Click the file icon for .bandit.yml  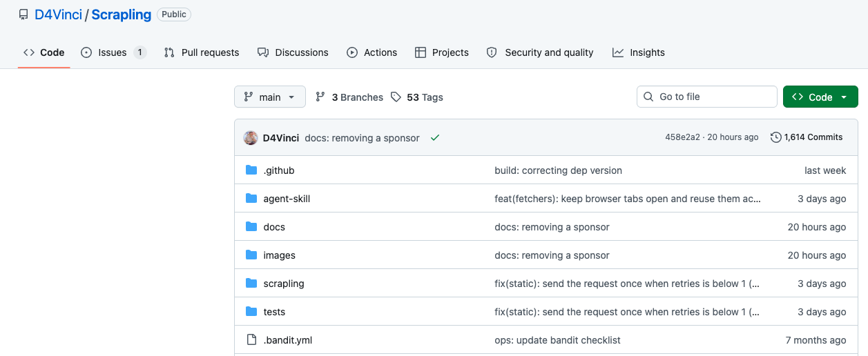click(x=251, y=340)
